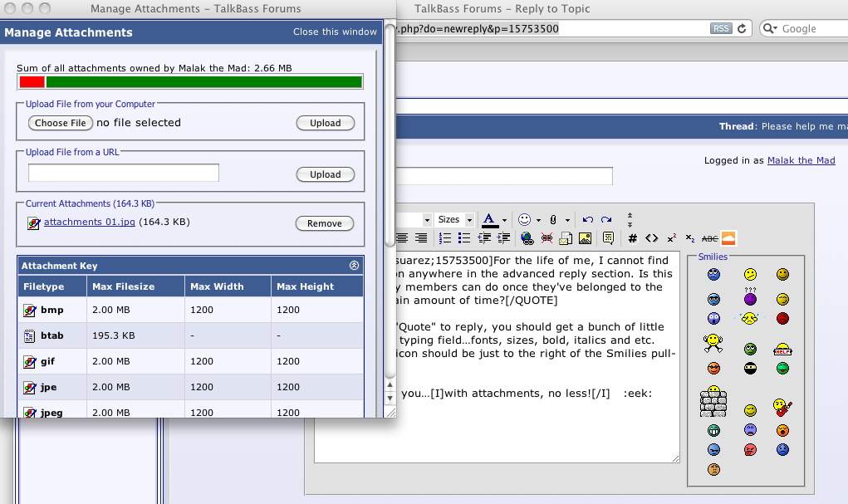Click the Choose File button

click(61, 123)
